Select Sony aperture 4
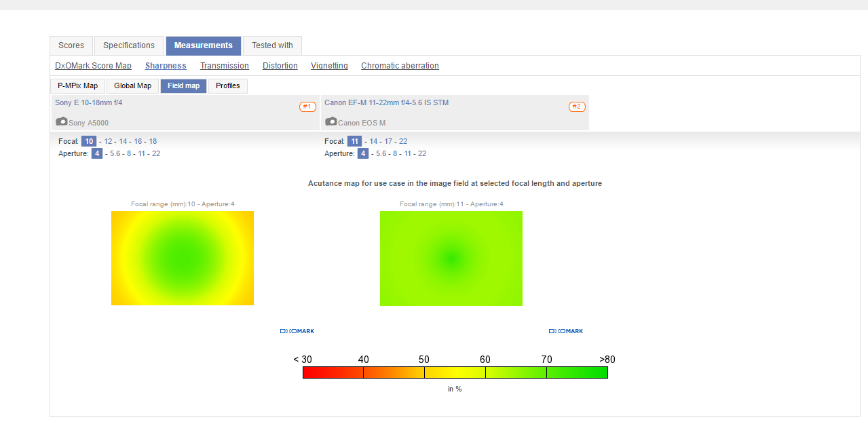The image size is (868, 422). pyautogui.click(x=97, y=153)
